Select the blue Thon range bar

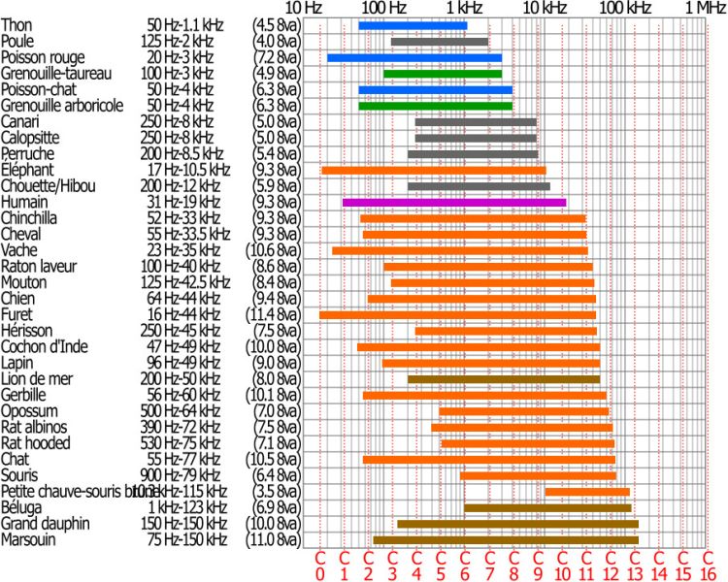point(413,25)
